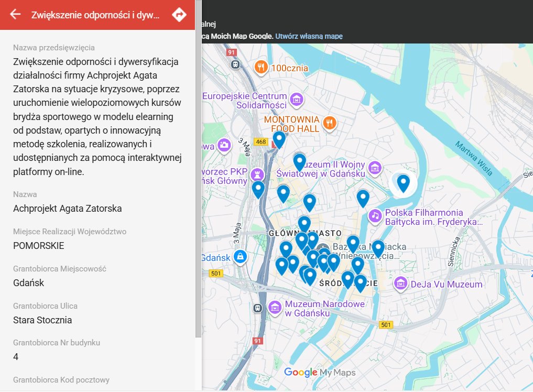Click the '100cznia' map label

click(290, 68)
